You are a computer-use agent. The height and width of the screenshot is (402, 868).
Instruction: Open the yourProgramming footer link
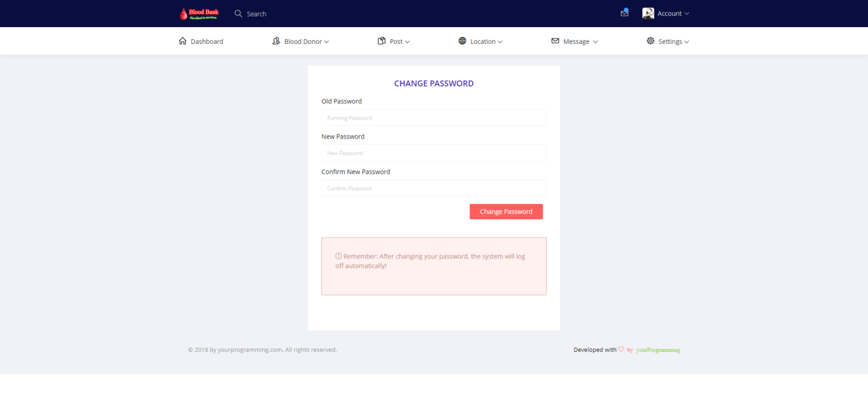click(658, 350)
